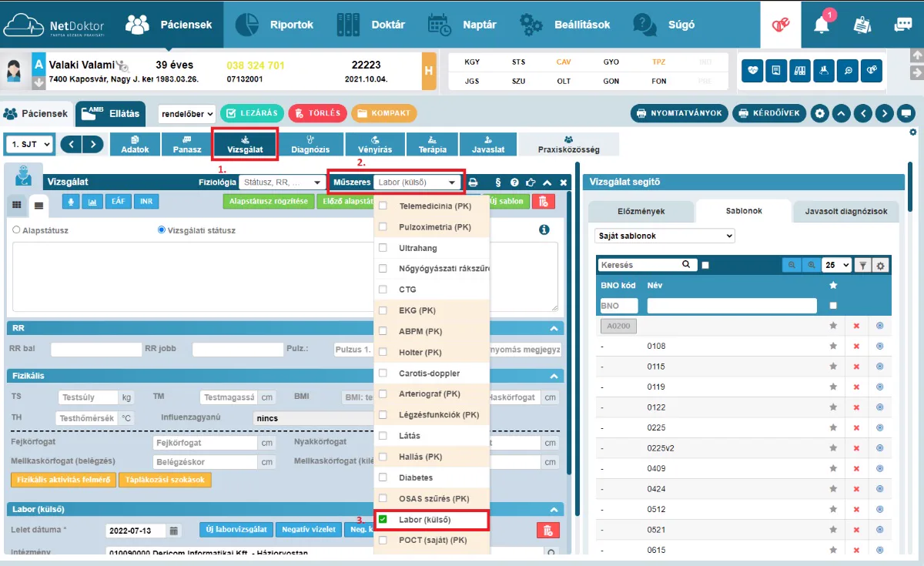
Task: Select the Alapstátusz radio button
Action: pos(17,229)
